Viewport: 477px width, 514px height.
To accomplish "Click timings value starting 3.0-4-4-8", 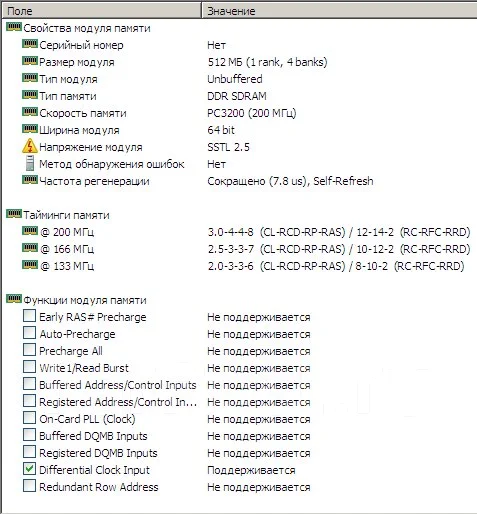I will click(x=339, y=232).
